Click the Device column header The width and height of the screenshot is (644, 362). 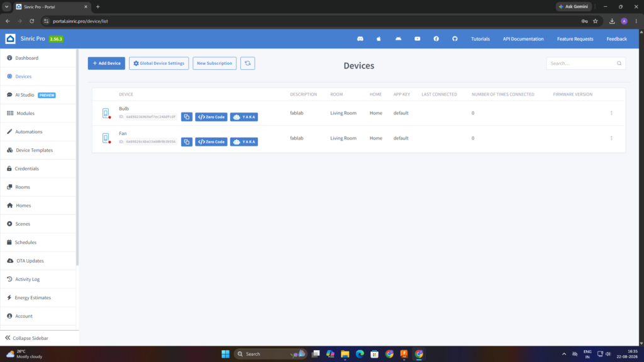pyautogui.click(x=126, y=94)
